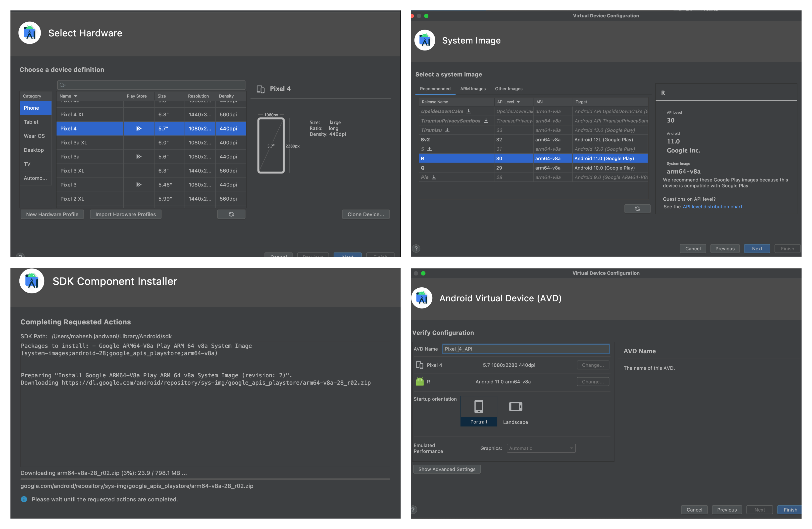Click device icon beside Pixel 4 in AVD config
Image resolution: width=812 pixels, height=529 pixels.
419,365
